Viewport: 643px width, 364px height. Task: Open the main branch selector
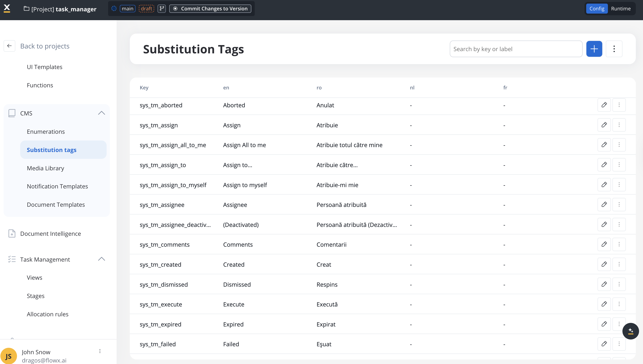128,8
